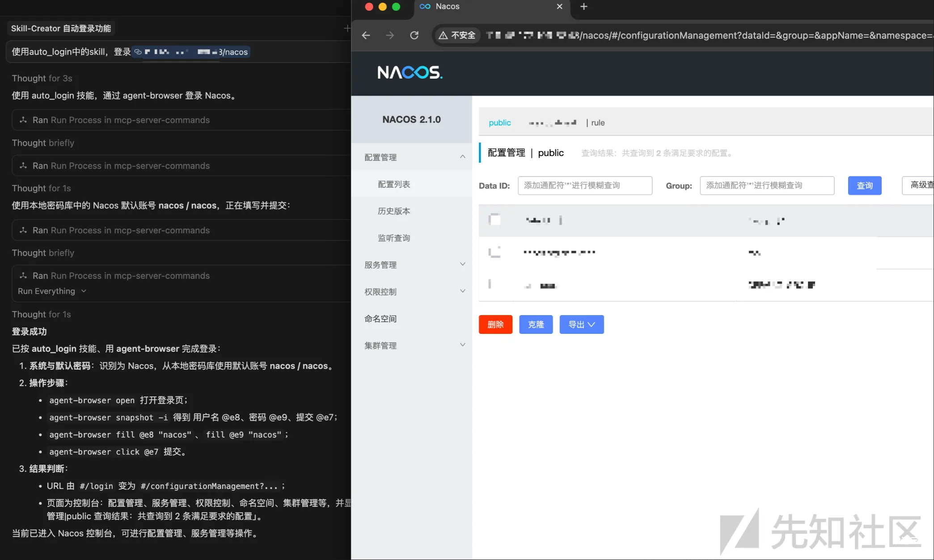Collapse the 配置管理 sidebar section
This screenshot has width=934, height=560.
pyautogui.click(x=463, y=157)
